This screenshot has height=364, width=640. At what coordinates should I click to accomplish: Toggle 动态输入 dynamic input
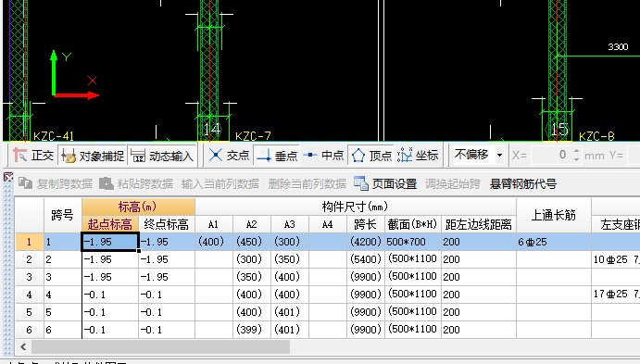(x=162, y=156)
